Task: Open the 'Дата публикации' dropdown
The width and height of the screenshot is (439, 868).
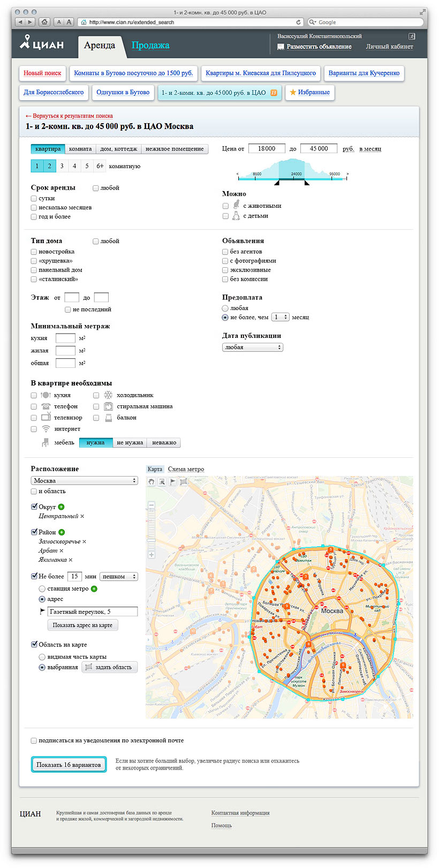Action: tap(252, 348)
